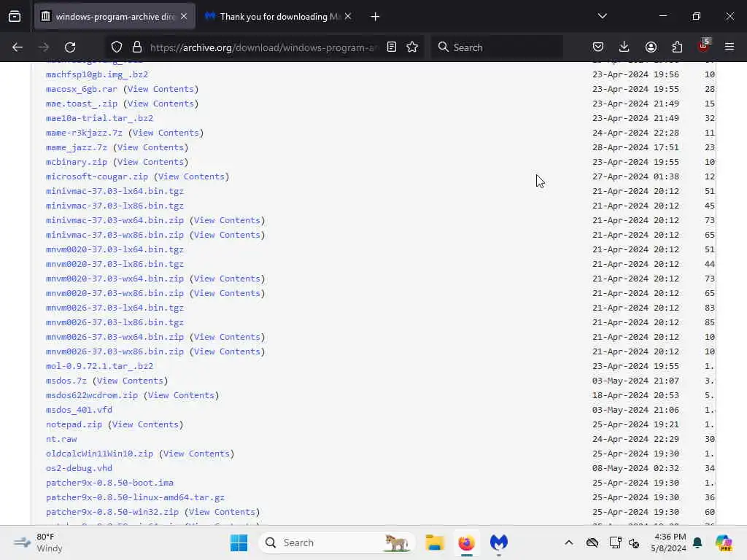
Task: View Contents of mae.toast_.zip
Action: pyautogui.click(x=160, y=104)
